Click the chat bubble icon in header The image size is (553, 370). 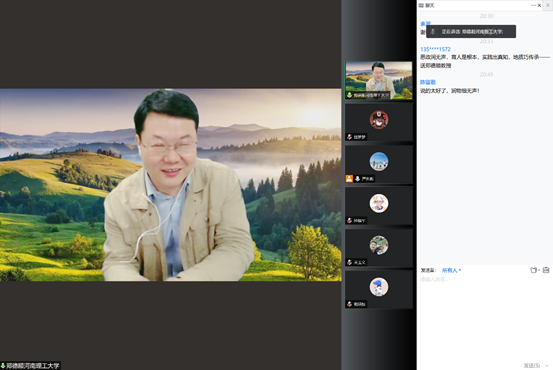pyautogui.click(x=421, y=5)
